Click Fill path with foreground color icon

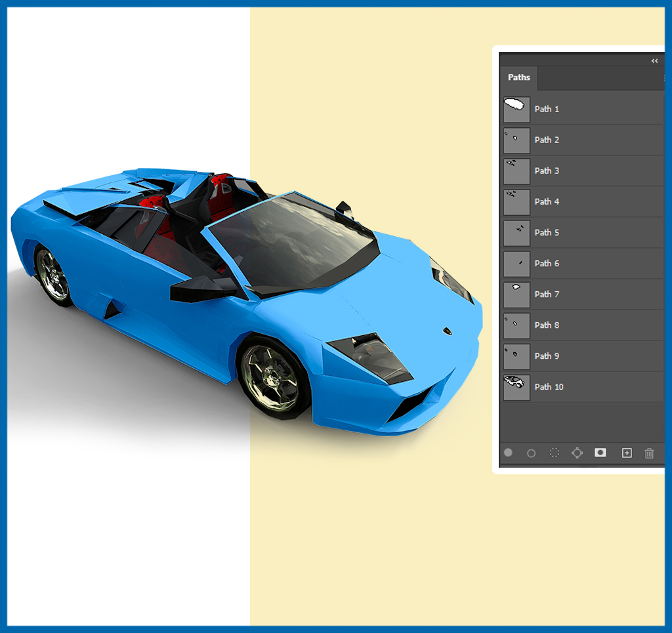508,453
